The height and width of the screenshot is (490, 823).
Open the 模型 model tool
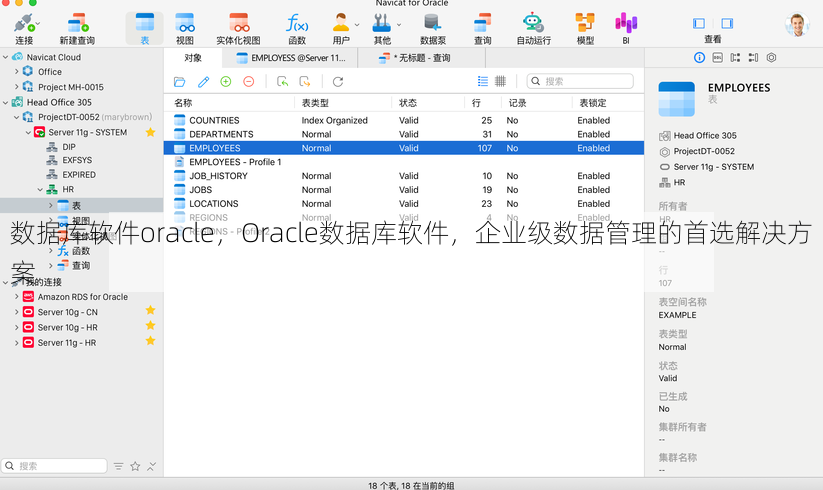tap(585, 29)
